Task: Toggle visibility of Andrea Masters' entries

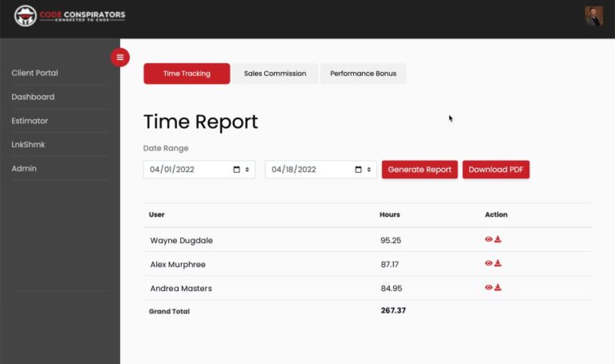Action: (x=490, y=287)
